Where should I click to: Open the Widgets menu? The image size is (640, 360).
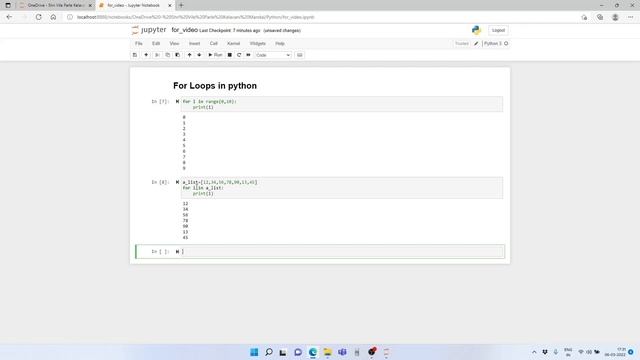[258, 43]
